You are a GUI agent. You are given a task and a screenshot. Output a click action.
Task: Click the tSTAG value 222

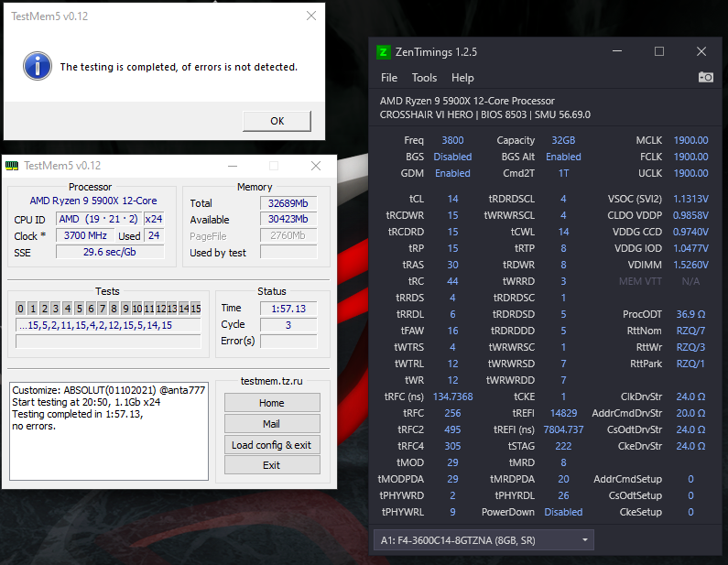click(x=563, y=446)
